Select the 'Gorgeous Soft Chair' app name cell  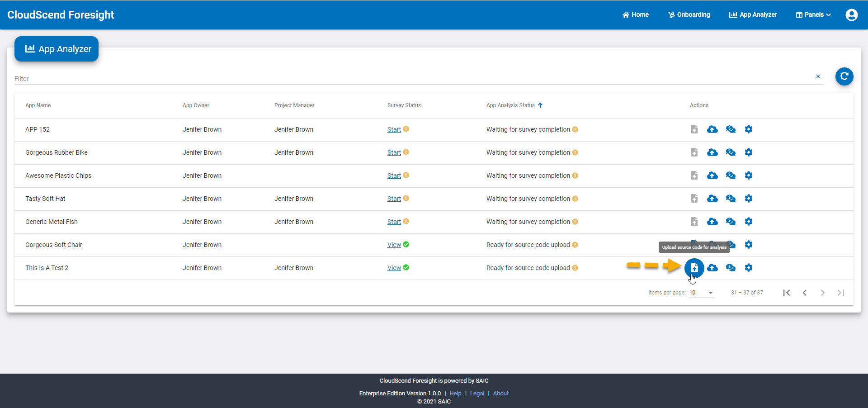point(54,245)
